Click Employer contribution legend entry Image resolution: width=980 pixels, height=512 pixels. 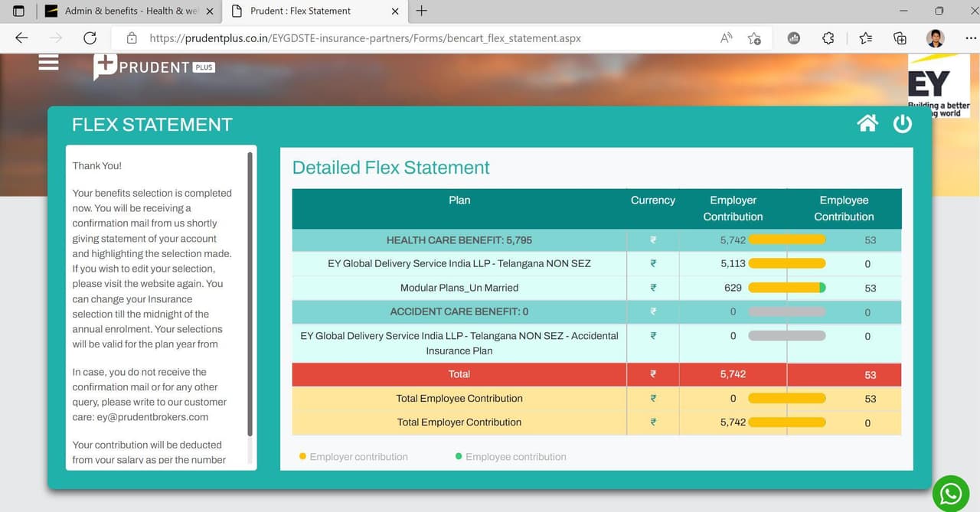coord(354,457)
